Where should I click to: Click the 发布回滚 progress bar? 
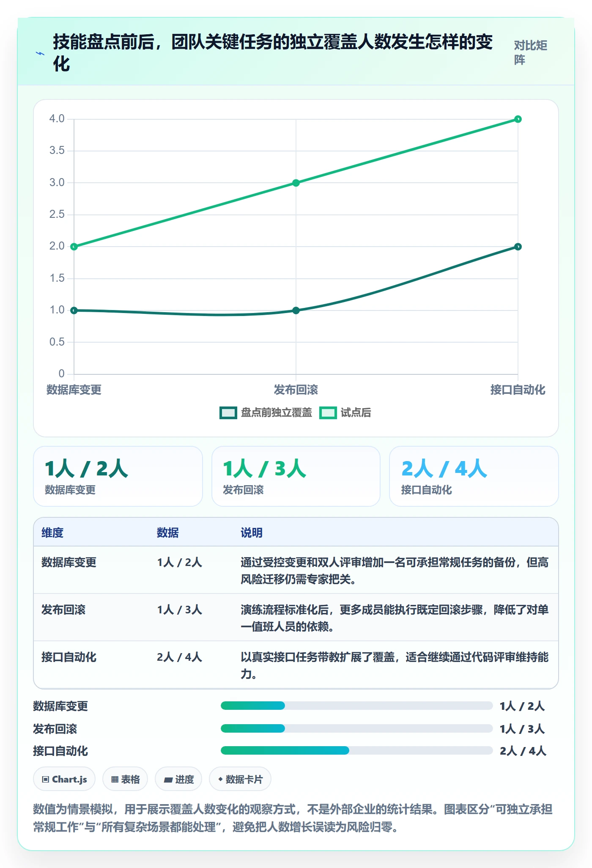coord(357,728)
